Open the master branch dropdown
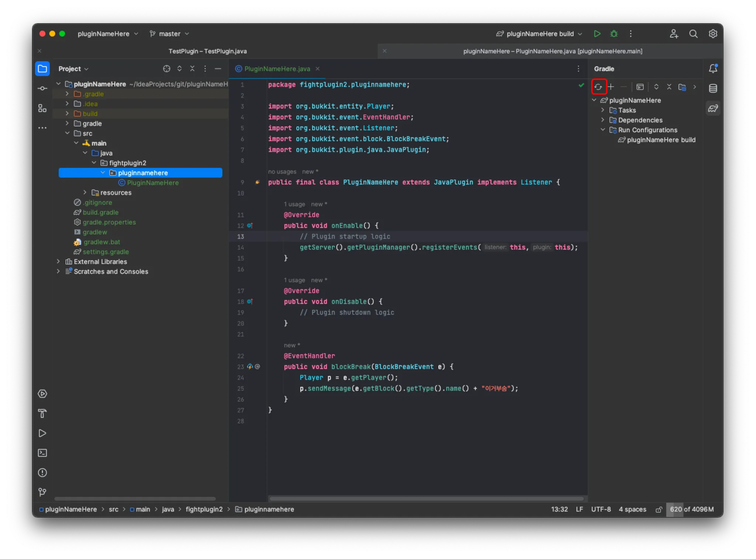Viewport: 756px width, 559px height. [x=169, y=34]
